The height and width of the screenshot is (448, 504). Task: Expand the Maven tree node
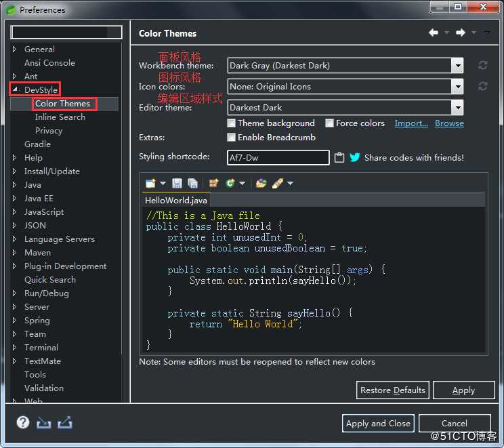pyautogui.click(x=14, y=252)
